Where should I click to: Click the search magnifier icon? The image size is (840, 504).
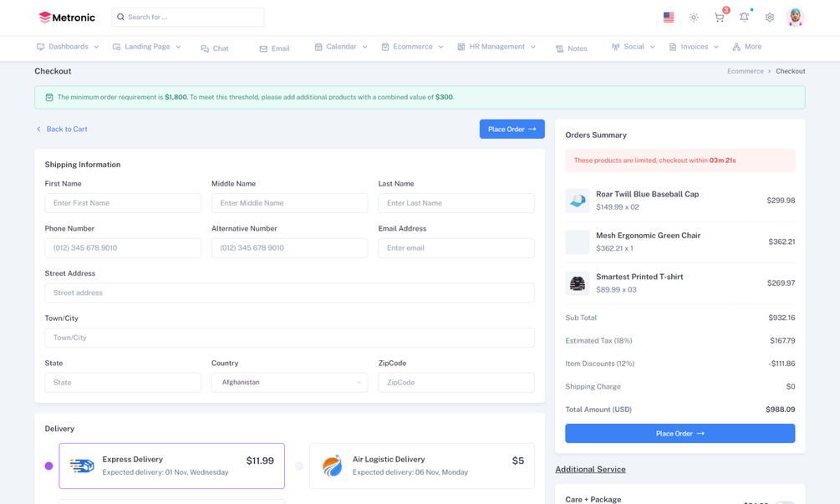coord(120,18)
